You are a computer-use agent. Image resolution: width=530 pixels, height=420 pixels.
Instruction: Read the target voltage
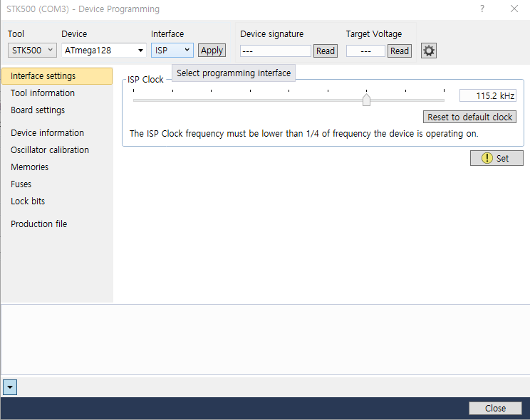(400, 51)
